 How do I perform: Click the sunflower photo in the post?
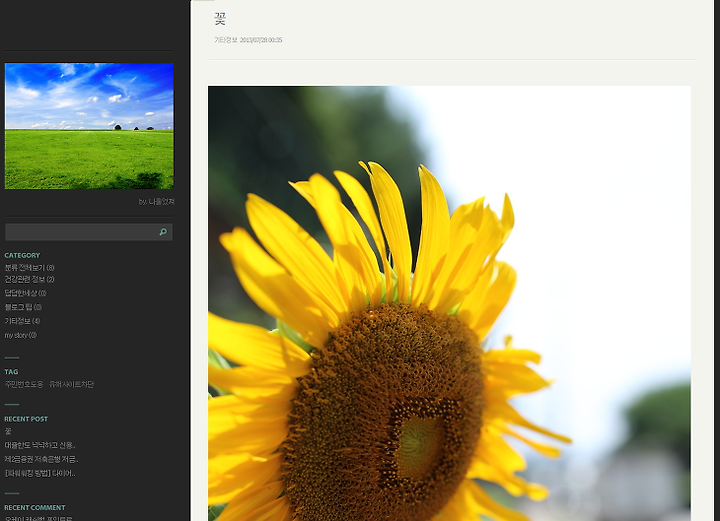click(449, 303)
